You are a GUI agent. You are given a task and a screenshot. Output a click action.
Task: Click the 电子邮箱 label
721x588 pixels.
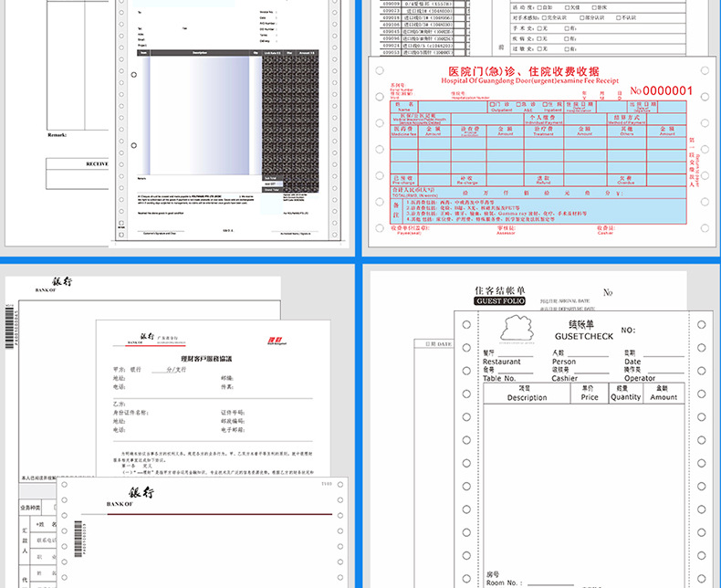point(233,430)
